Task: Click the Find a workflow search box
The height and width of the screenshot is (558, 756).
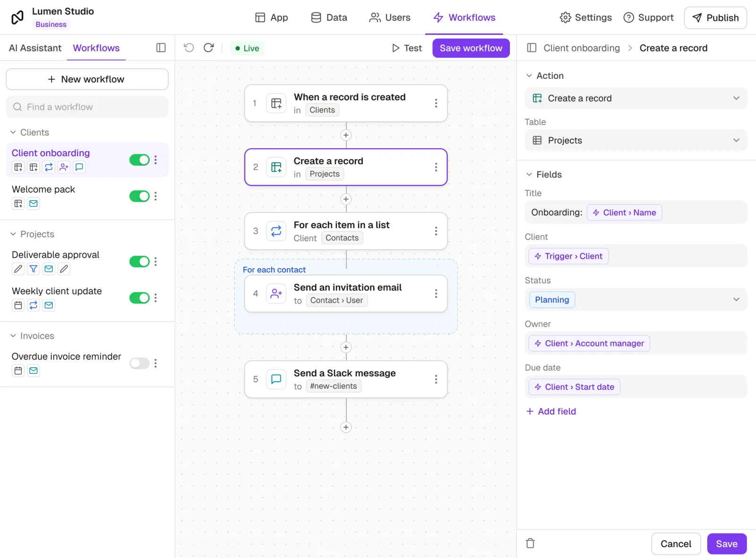Action: (x=87, y=107)
